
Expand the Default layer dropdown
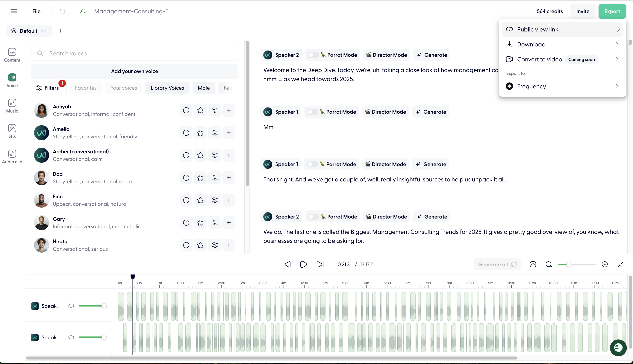pos(28,31)
